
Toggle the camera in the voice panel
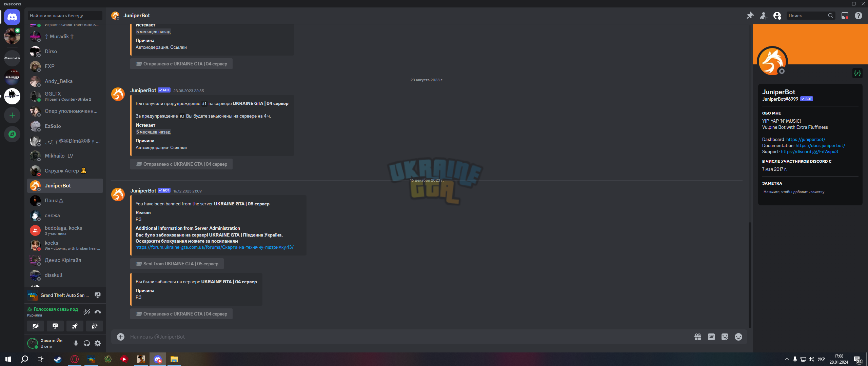(36, 326)
